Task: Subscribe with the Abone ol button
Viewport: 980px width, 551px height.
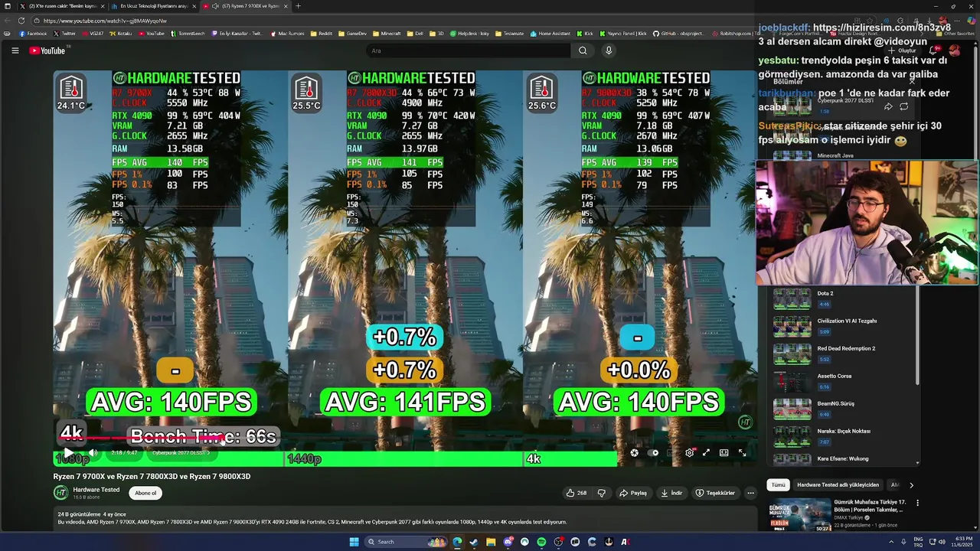Action: (145, 493)
